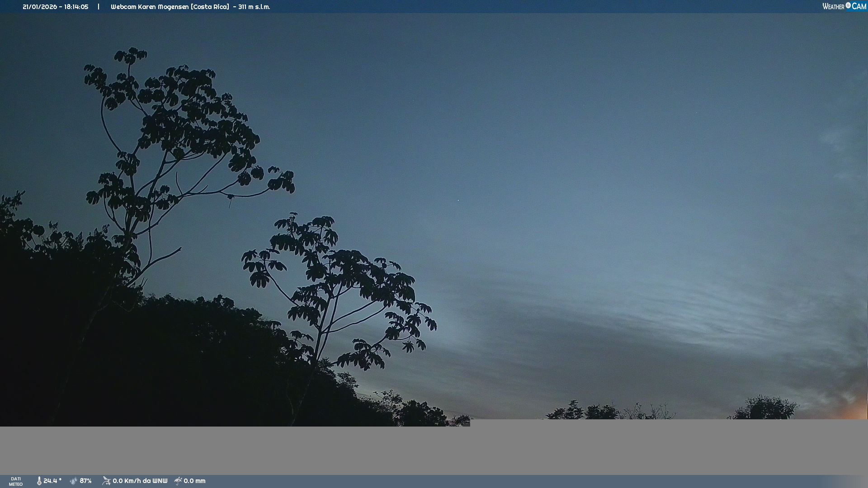Click the bright star in the sky
The width and height of the screenshot is (868, 488).
(458, 200)
